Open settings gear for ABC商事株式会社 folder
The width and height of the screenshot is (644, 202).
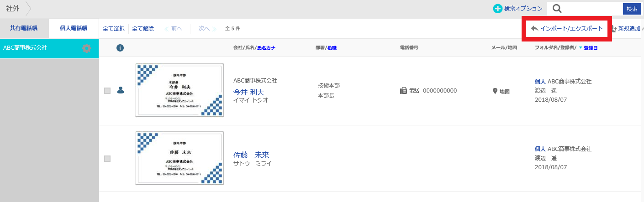click(86, 48)
